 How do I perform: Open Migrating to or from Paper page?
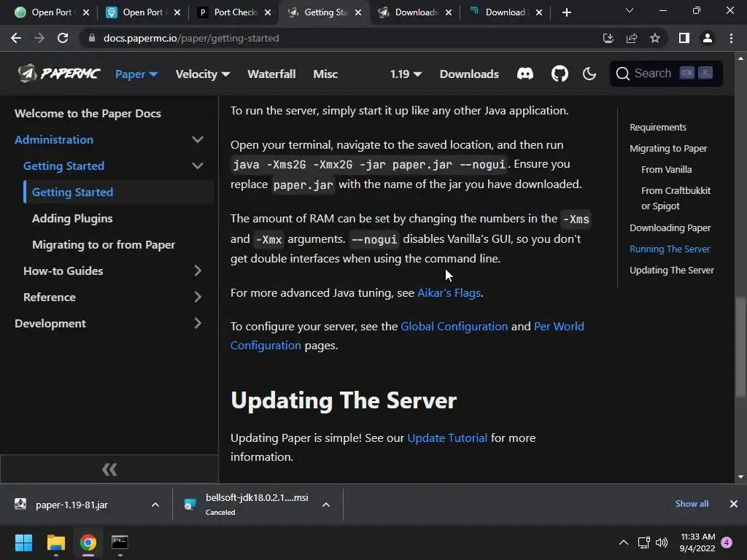click(x=104, y=244)
